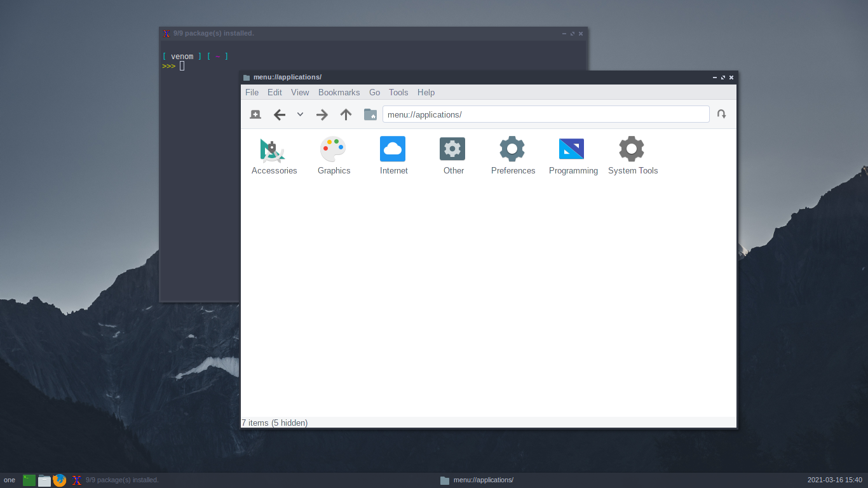This screenshot has width=868, height=488.
Task: Expand the back history dropdown chevron
Action: [301, 114]
